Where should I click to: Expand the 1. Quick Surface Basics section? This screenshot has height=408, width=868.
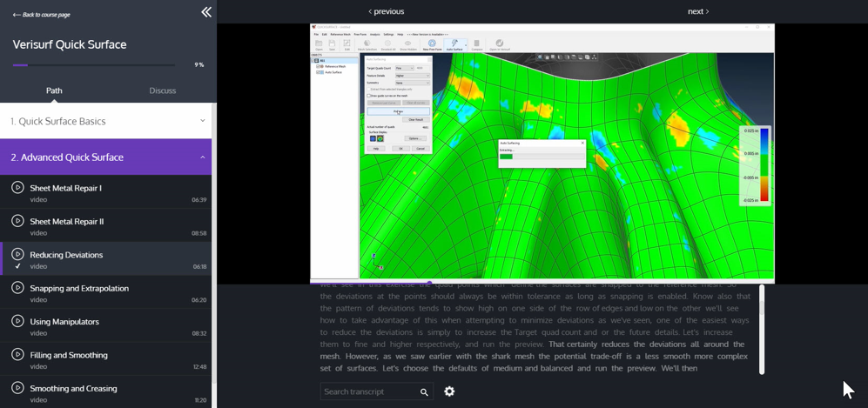[x=105, y=121]
